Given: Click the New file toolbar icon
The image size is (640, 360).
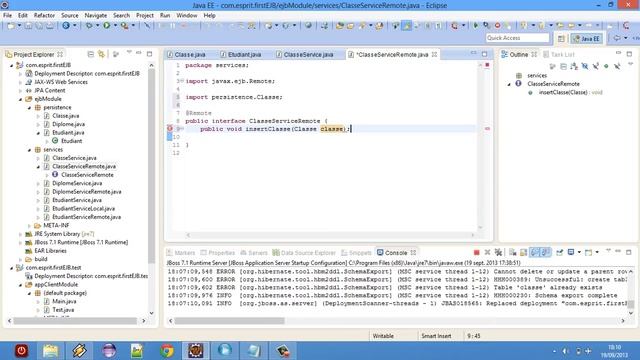Looking at the screenshot, I should pos(11,26).
